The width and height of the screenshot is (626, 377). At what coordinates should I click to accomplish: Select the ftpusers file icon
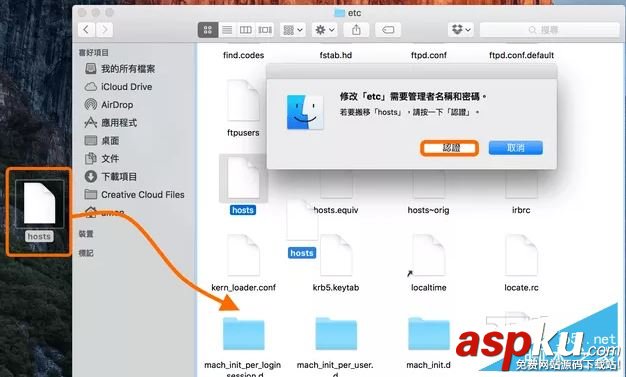click(243, 100)
